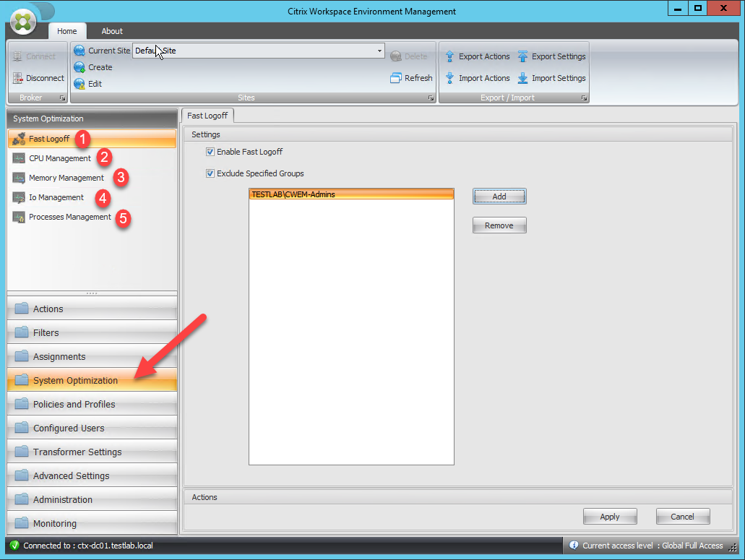Click the Filters folder icon
The width and height of the screenshot is (745, 560).
[22, 332]
